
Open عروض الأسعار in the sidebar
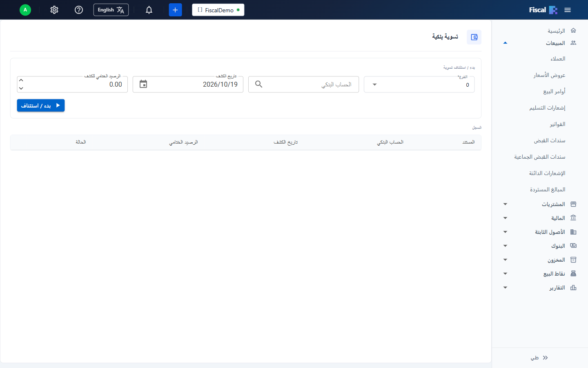pos(549,75)
